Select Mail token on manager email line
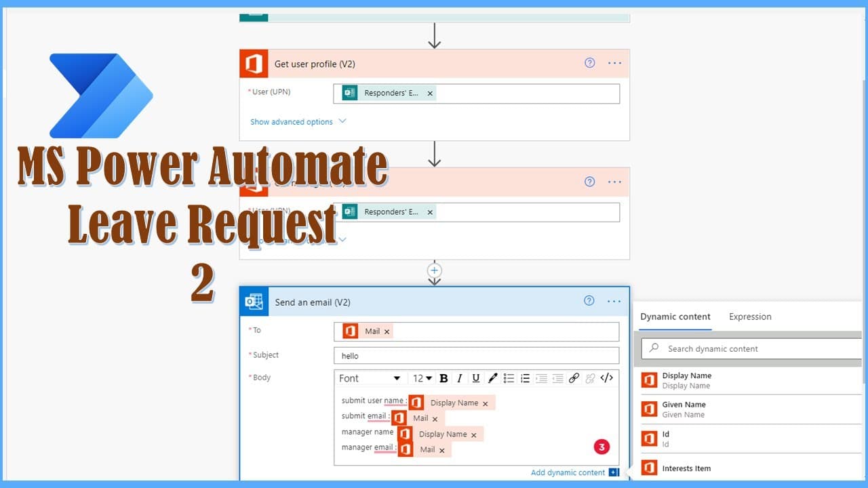Screen dimensions: 868x488 coord(425,449)
